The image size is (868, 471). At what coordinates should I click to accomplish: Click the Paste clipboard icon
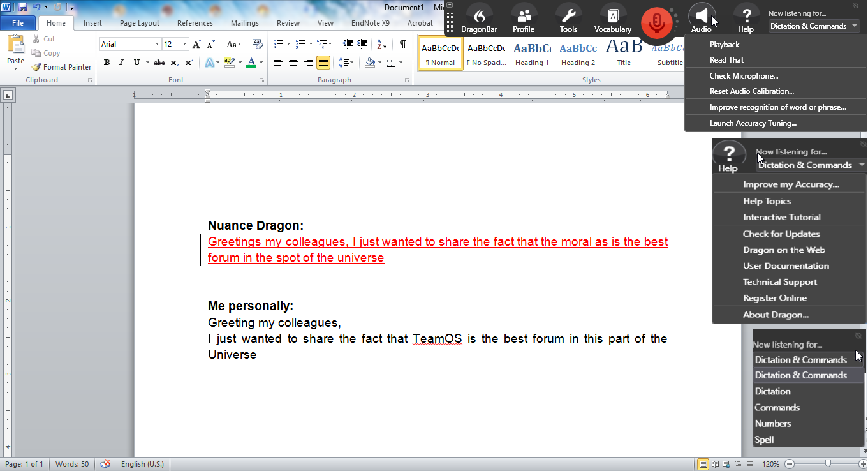click(15, 45)
